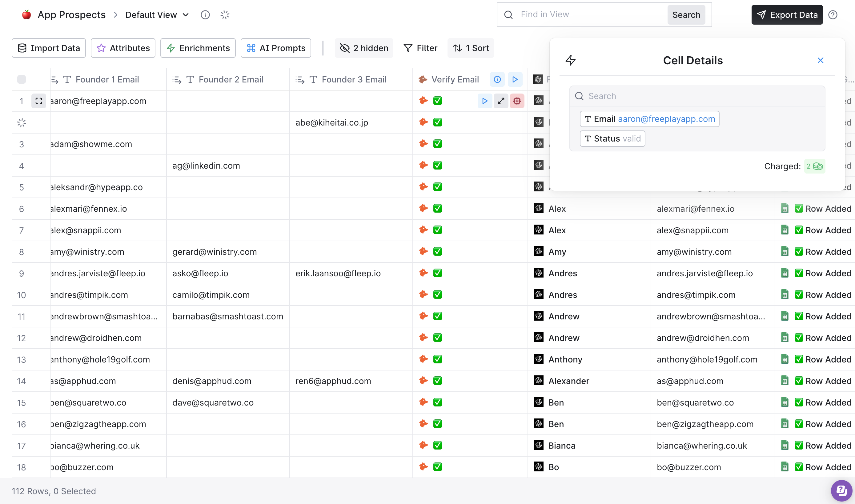This screenshot has height=504, width=855.
Task: Show the 2 hidden columns
Action: click(364, 48)
